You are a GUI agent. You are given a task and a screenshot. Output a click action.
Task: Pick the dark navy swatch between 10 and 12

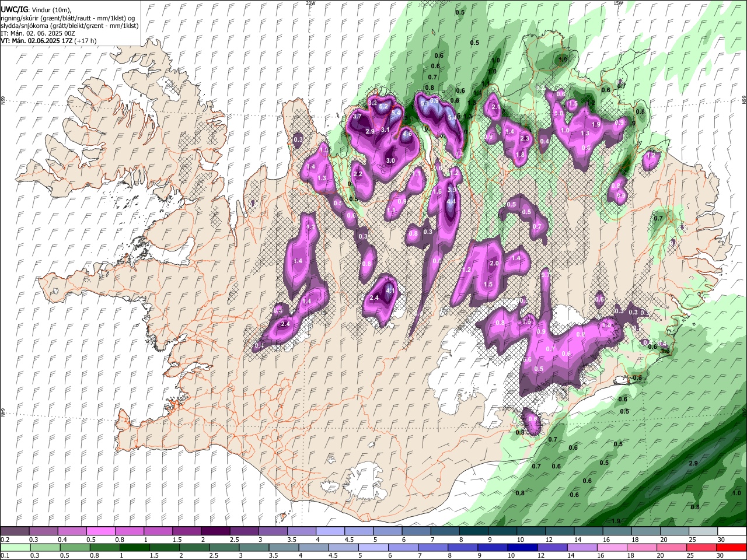click(522, 547)
